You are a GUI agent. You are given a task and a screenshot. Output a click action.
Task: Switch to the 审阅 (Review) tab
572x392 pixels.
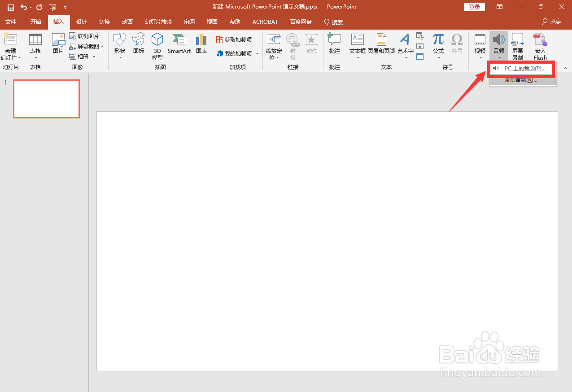pos(189,22)
